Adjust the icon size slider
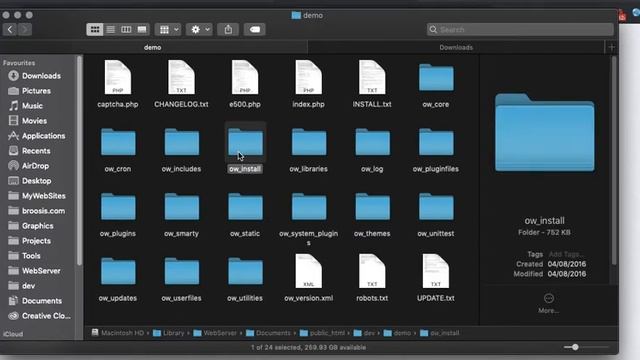Image resolution: width=640 pixels, height=360 pixels. click(x=575, y=347)
